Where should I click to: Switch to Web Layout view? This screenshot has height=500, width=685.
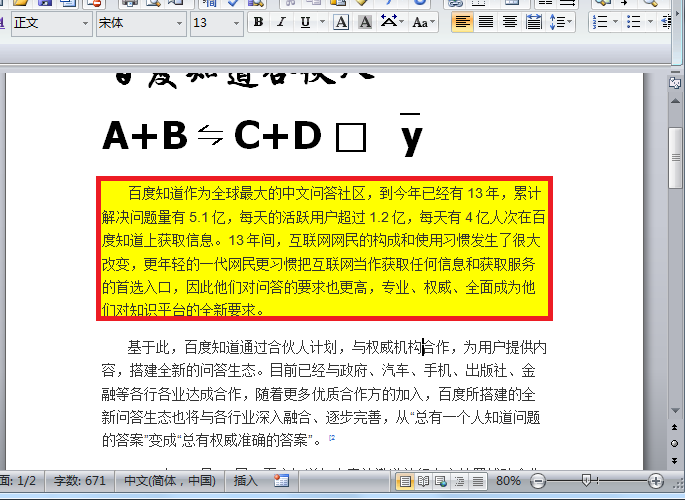(x=441, y=482)
